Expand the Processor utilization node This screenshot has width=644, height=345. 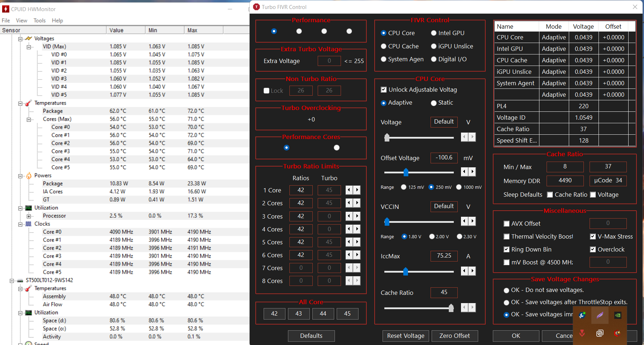tap(29, 216)
